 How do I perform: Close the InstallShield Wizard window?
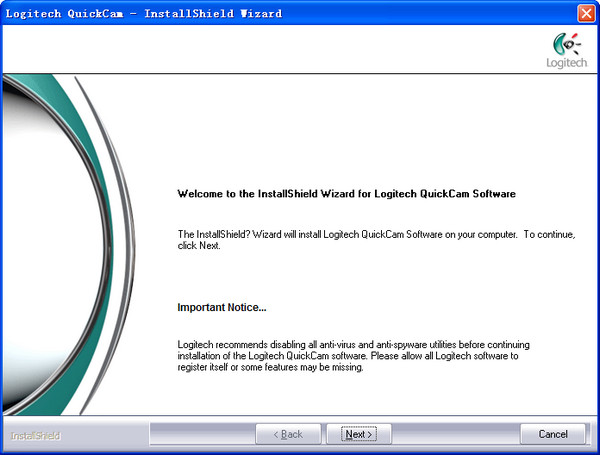click(x=586, y=13)
